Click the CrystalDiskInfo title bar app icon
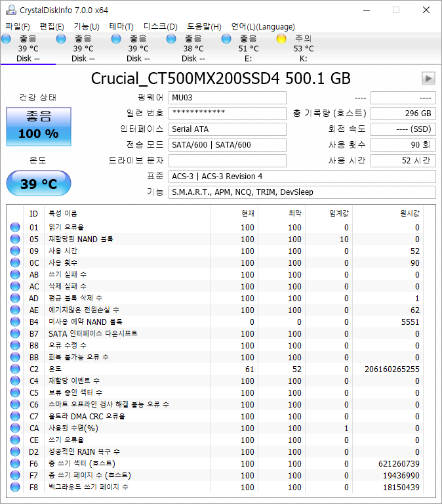 11,10
